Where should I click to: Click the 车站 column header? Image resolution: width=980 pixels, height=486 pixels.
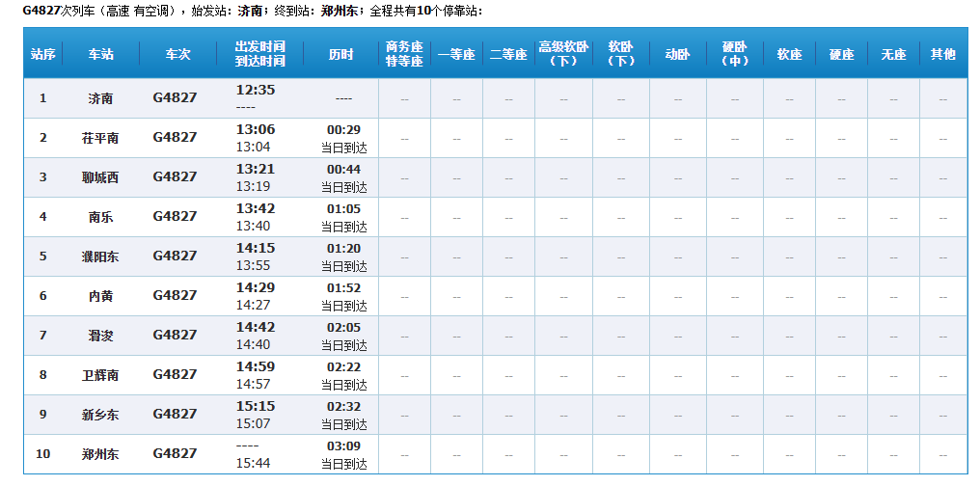100,54
